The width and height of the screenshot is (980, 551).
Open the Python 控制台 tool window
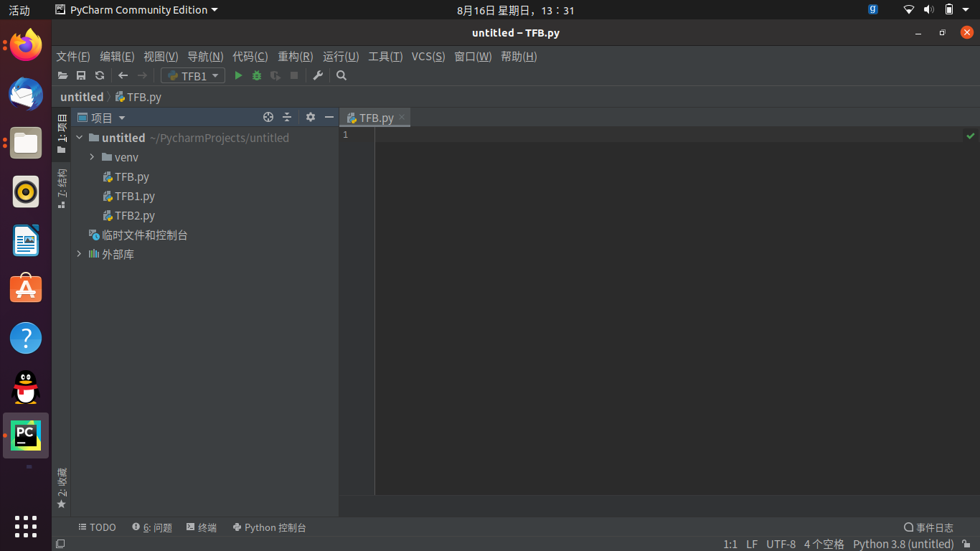click(270, 527)
